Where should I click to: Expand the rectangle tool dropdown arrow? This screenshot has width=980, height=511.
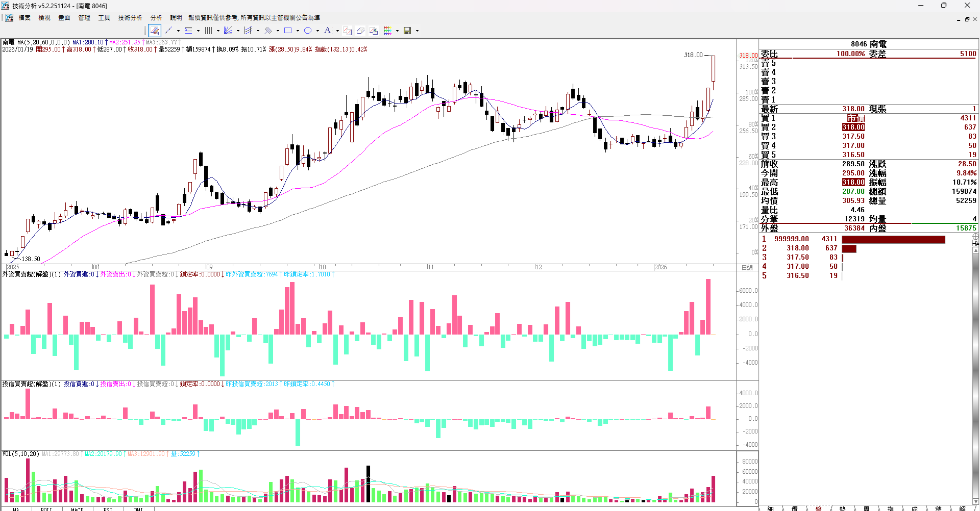[x=298, y=31]
